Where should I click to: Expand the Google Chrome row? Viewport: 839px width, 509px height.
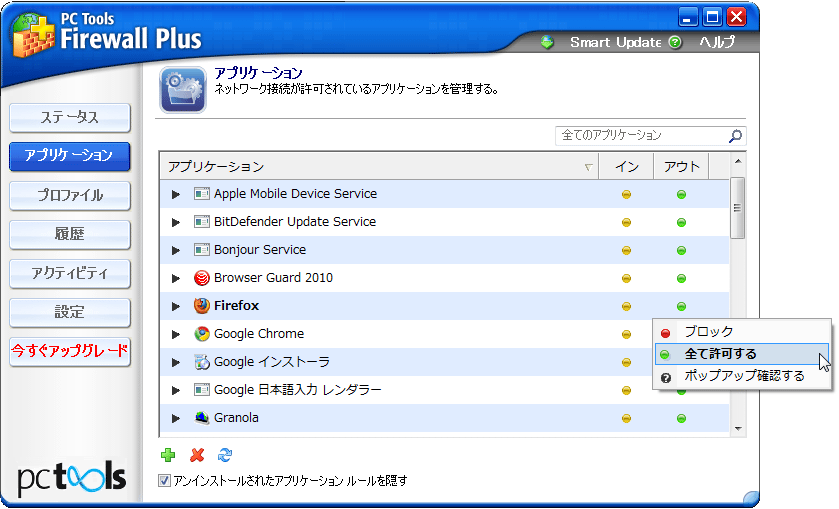click(x=176, y=335)
